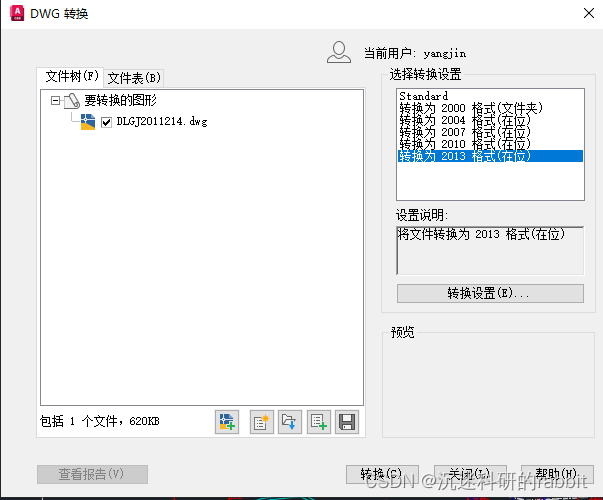The height and width of the screenshot is (500, 603).
Task: Click the 转换(C) button
Action: click(x=382, y=474)
